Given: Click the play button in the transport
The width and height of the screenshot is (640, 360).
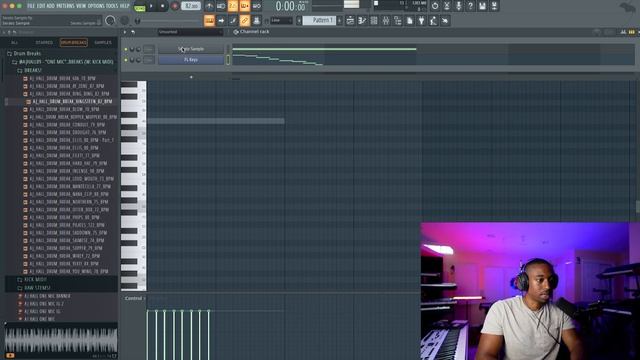Looking at the screenshot, I should pos(151,6).
